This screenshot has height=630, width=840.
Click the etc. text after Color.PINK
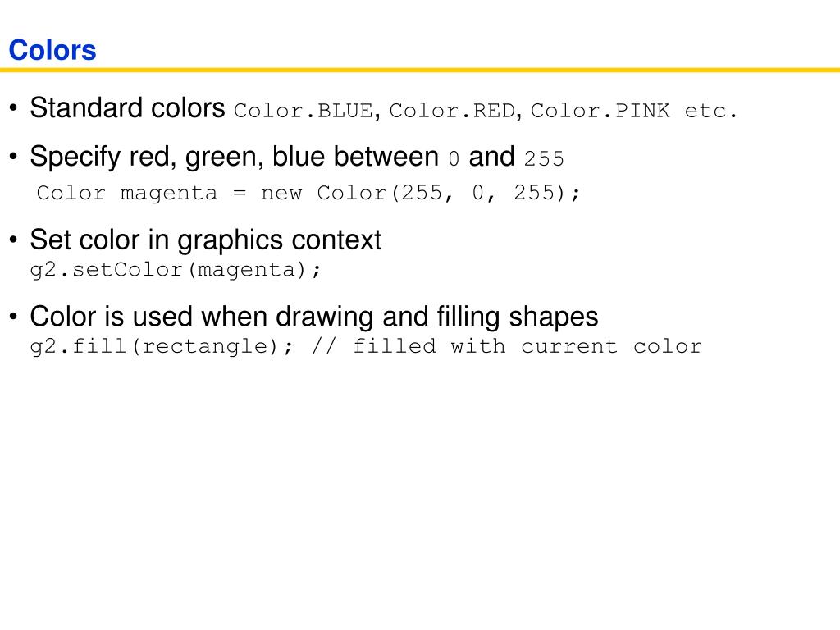tap(711, 111)
